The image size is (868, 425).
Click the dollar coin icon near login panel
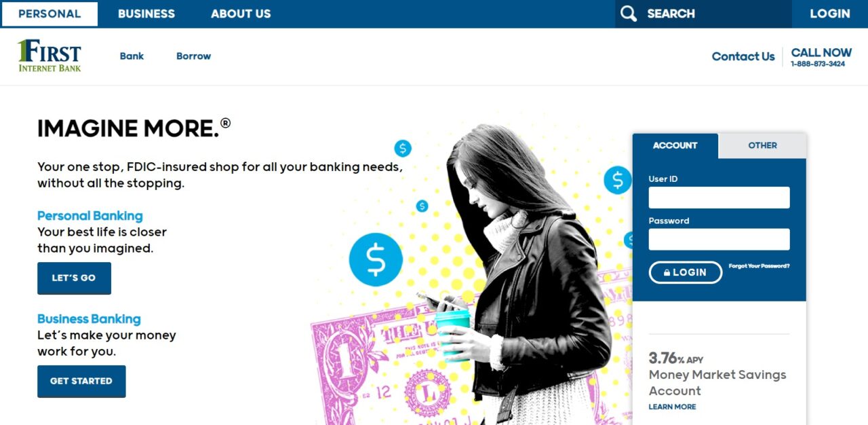617,181
